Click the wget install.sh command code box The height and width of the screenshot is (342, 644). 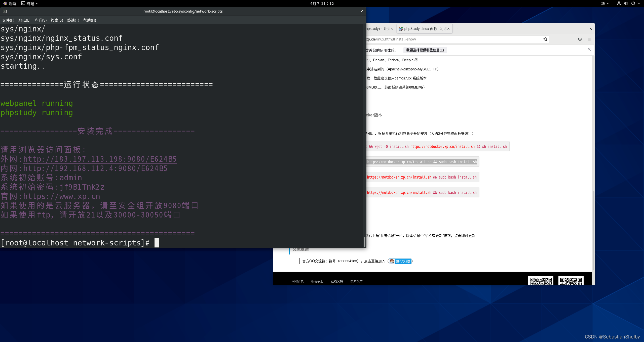(438, 146)
